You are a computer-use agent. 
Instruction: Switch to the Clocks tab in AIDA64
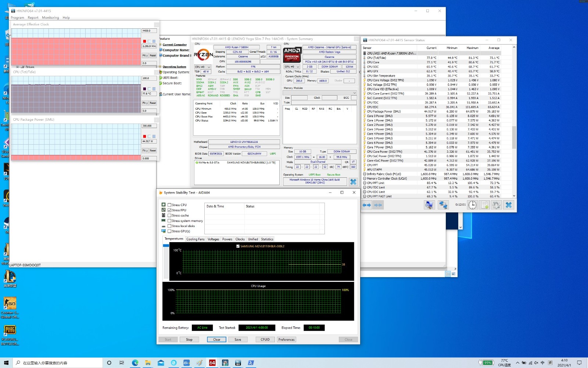240,239
